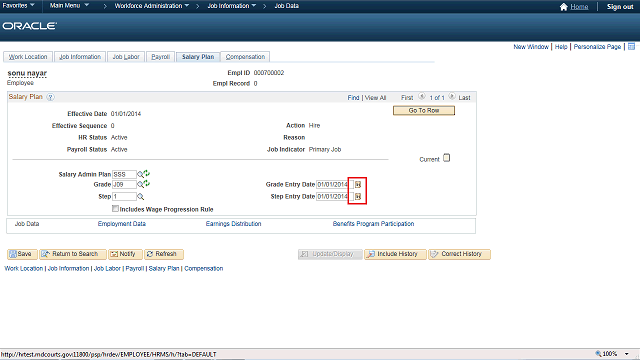
Task: Click the Step input field
Action: [x=124, y=196]
